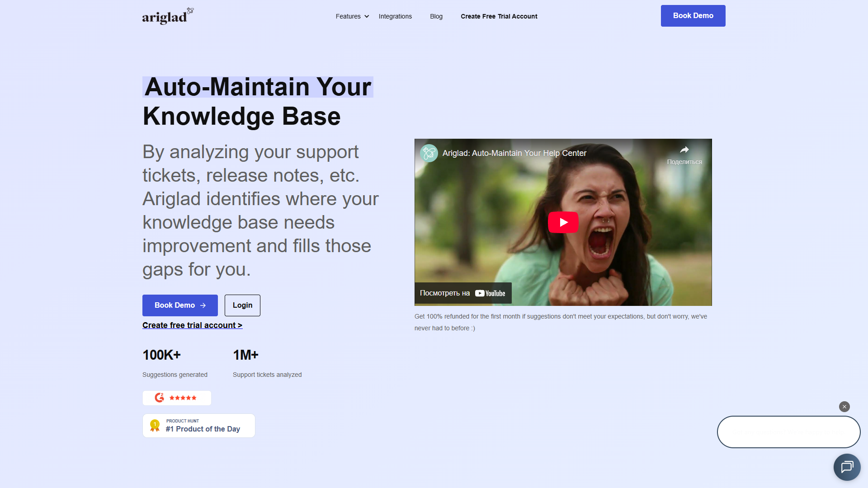
Task: Click the #1 Product of the Day text
Action: tap(203, 429)
